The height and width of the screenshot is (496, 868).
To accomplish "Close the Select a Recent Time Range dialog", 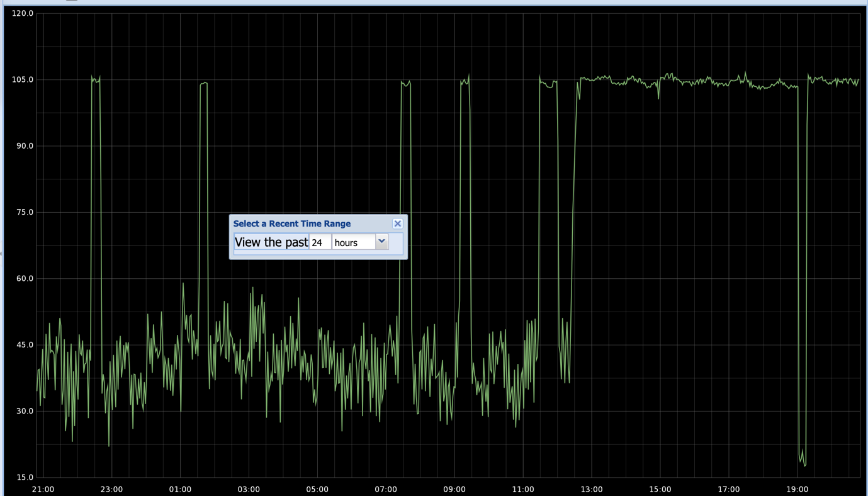I will (x=397, y=223).
